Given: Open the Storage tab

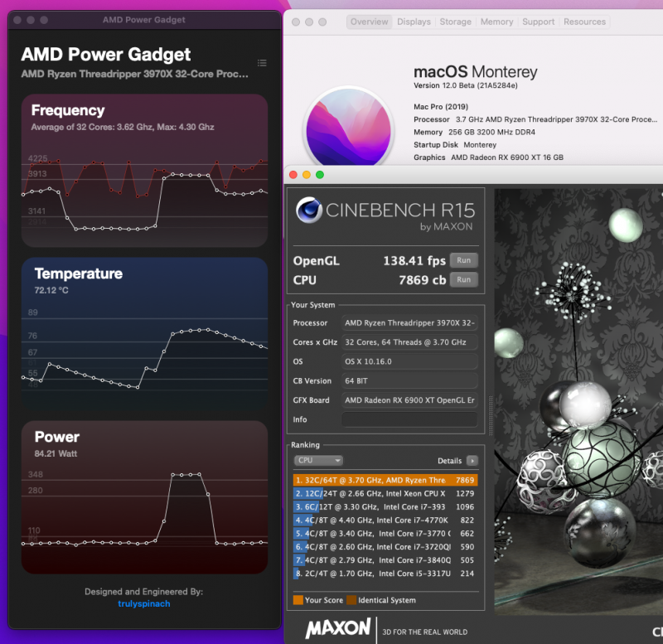Looking at the screenshot, I should click(x=455, y=22).
